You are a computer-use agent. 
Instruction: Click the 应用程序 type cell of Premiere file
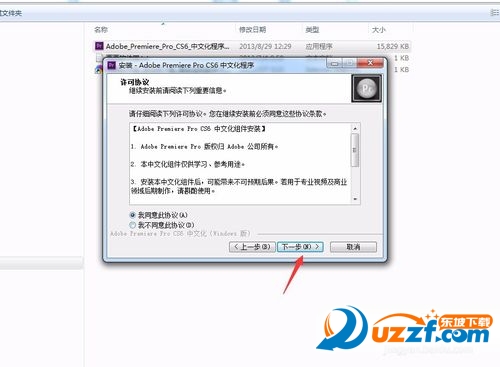pos(319,46)
